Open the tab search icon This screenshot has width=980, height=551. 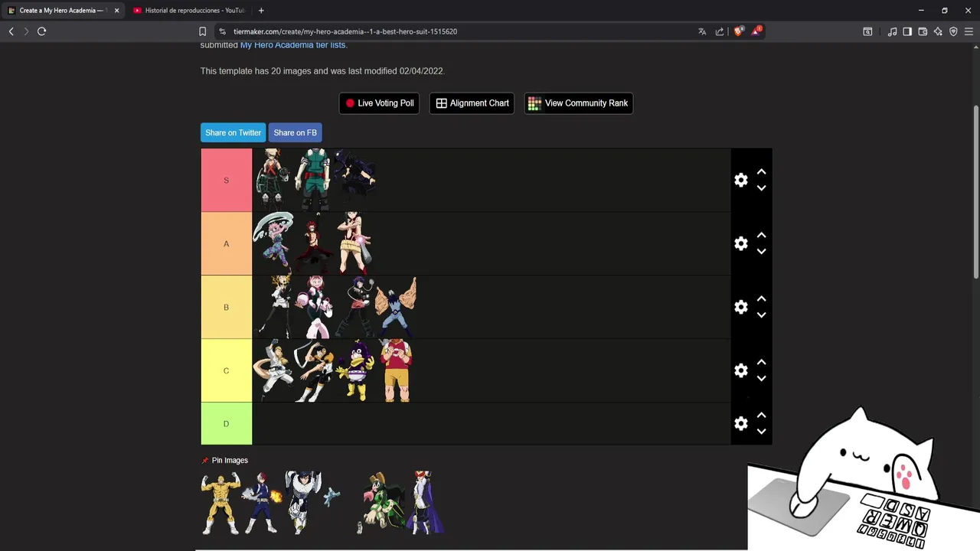pyautogui.click(x=867, y=31)
